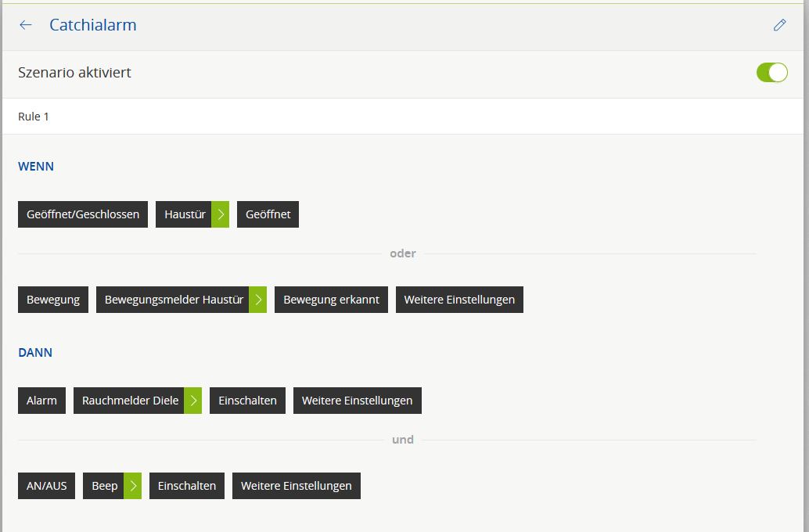Select the Geöffnet/Geschlossen condition tag
This screenshot has width=809, height=532.
point(83,214)
